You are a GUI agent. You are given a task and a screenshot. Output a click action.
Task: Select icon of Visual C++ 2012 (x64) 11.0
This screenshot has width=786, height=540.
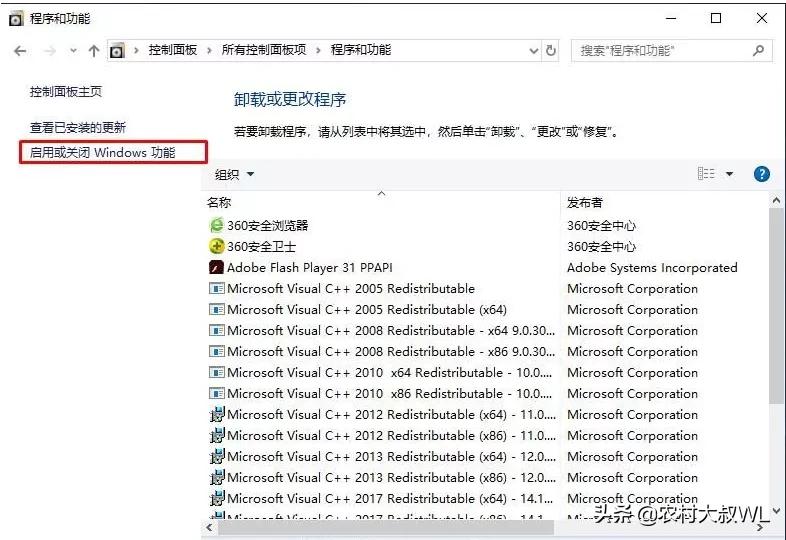(217, 414)
